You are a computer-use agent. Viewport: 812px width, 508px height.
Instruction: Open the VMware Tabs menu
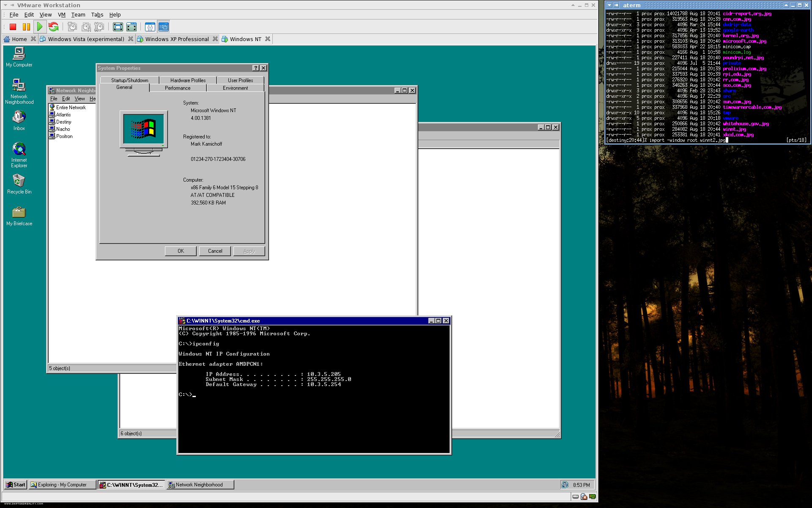click(x=97, y=14)
